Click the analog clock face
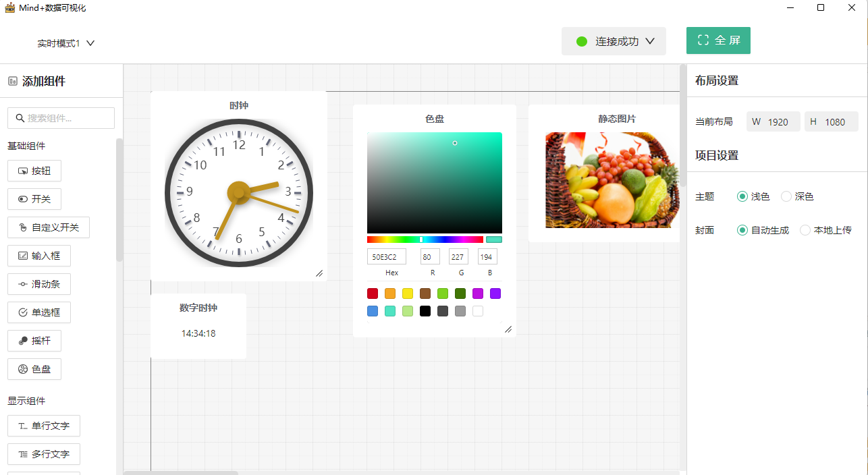The width and height of the screenshot is (868, 475). 239,193
